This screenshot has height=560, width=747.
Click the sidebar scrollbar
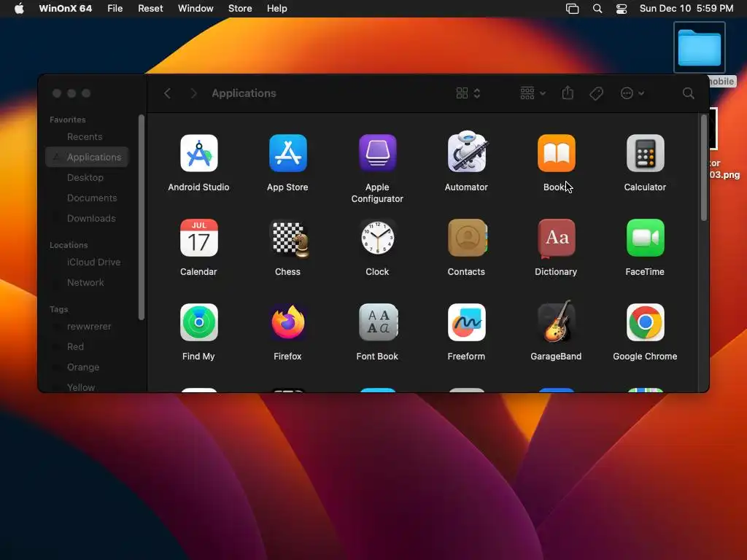coord(141,217)
